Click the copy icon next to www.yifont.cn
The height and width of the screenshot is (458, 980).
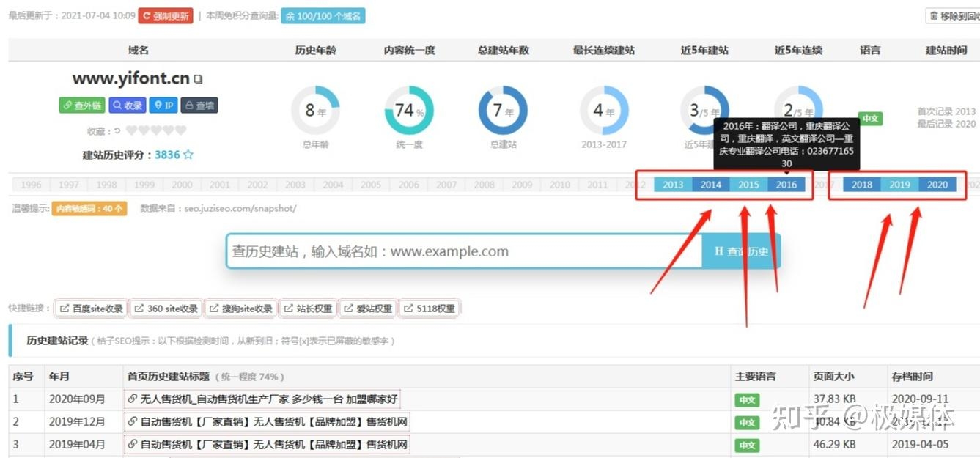click(x=197, y=81)
